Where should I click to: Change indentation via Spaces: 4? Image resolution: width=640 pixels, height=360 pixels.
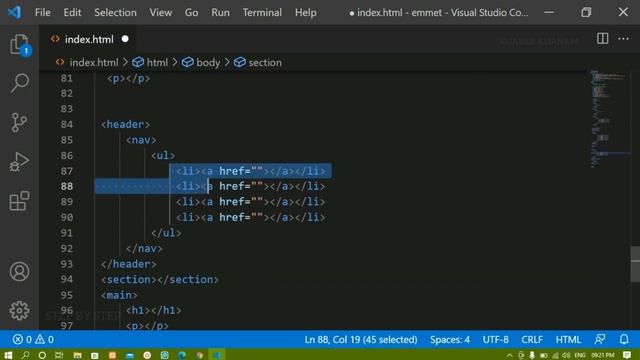[450, 340]
